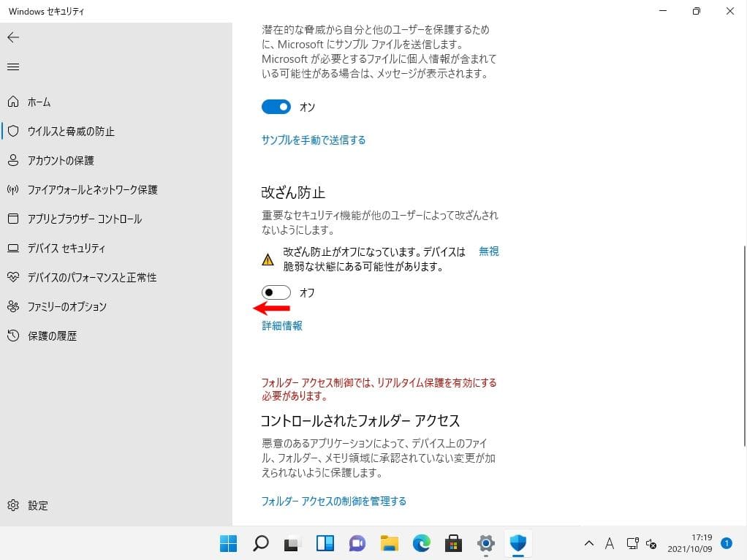Show hidden tray icons chevron
747x560 pixels.
pos(589,543)
